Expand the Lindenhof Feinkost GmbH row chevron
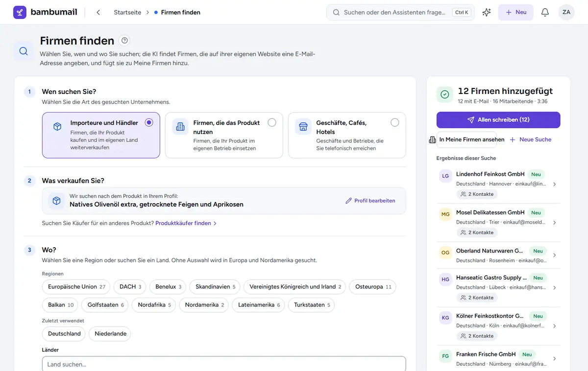The image size is (588, 371). click(554, 185)
